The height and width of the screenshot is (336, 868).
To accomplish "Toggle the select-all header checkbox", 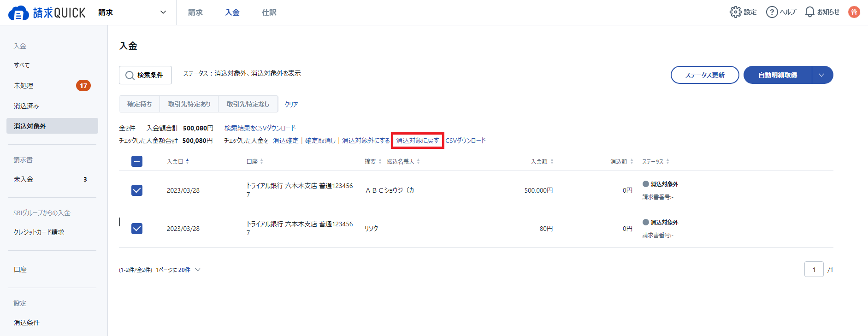I will [x=137, y=161].
